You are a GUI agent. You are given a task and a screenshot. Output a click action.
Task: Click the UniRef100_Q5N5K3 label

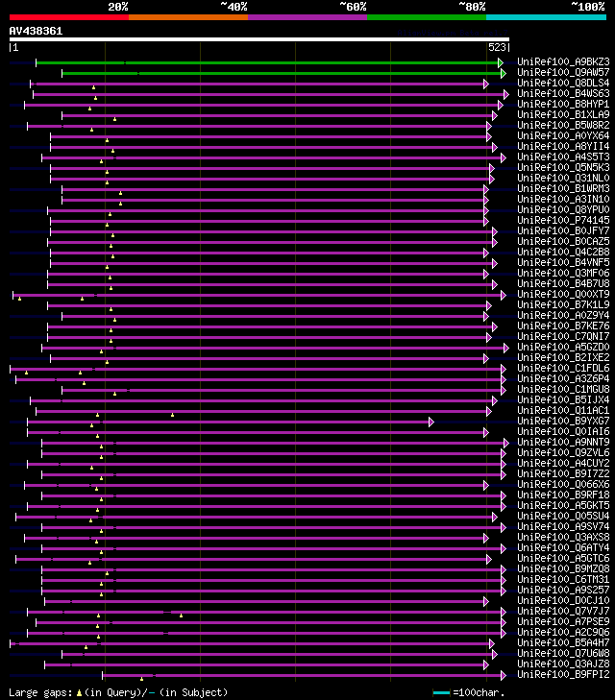[x=563, y=167]
